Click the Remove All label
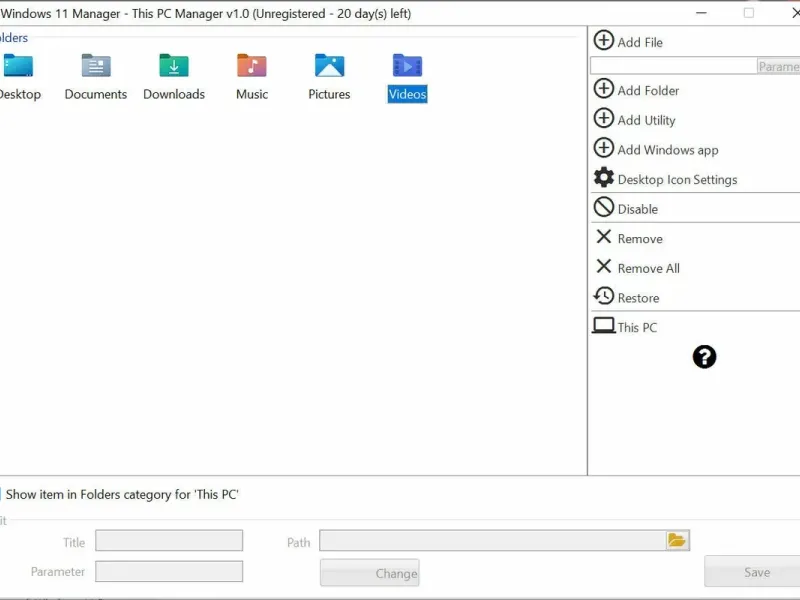 [648, 268]
